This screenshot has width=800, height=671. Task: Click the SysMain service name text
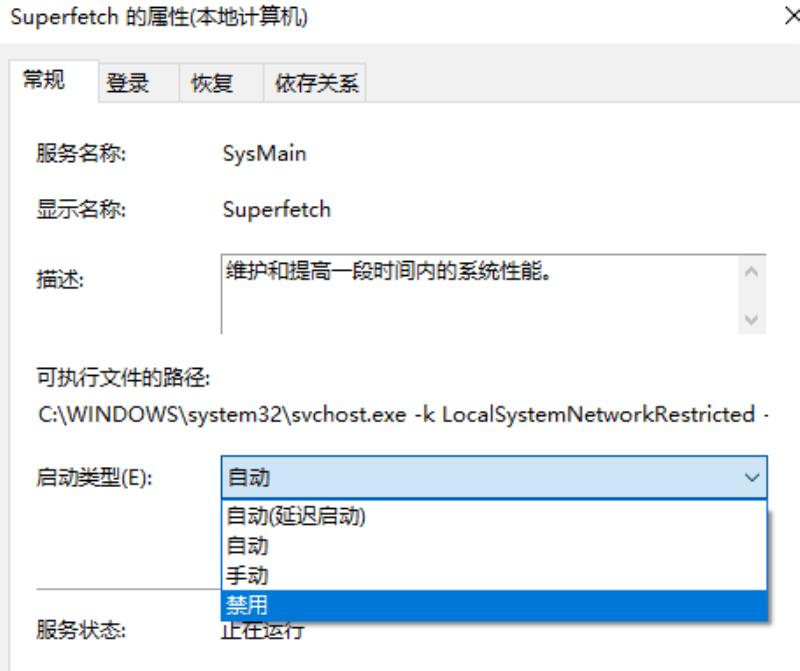[x=264, y=154]
